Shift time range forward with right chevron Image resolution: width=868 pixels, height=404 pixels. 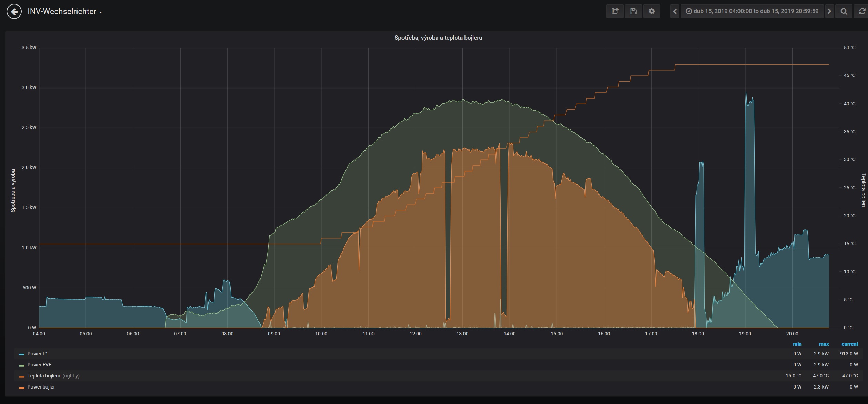829,11
